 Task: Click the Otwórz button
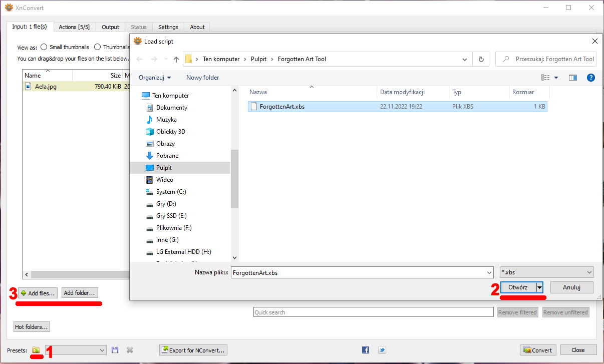[x=518, y=287]
